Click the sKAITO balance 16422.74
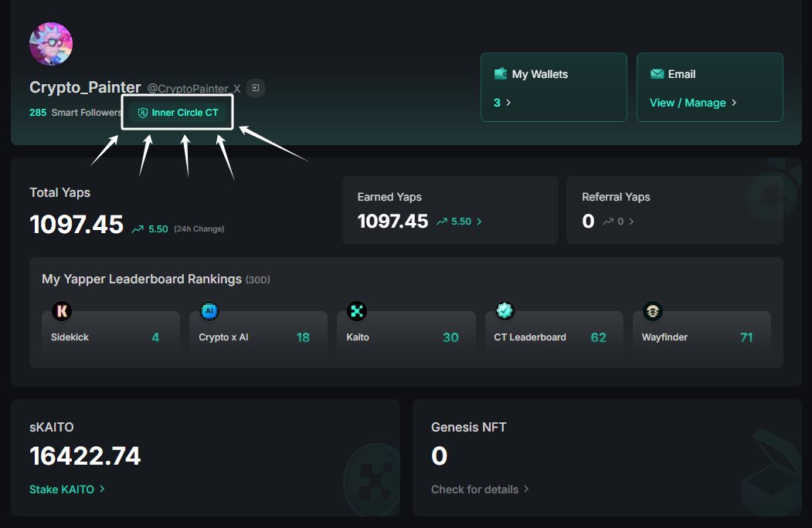The width and height of the screenshot is (812, 528). coord(85,456)
